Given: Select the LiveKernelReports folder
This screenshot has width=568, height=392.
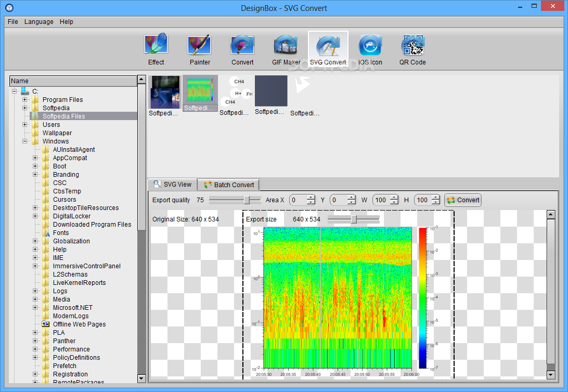Looking at the screenshot, I should (x=80, y=283).
